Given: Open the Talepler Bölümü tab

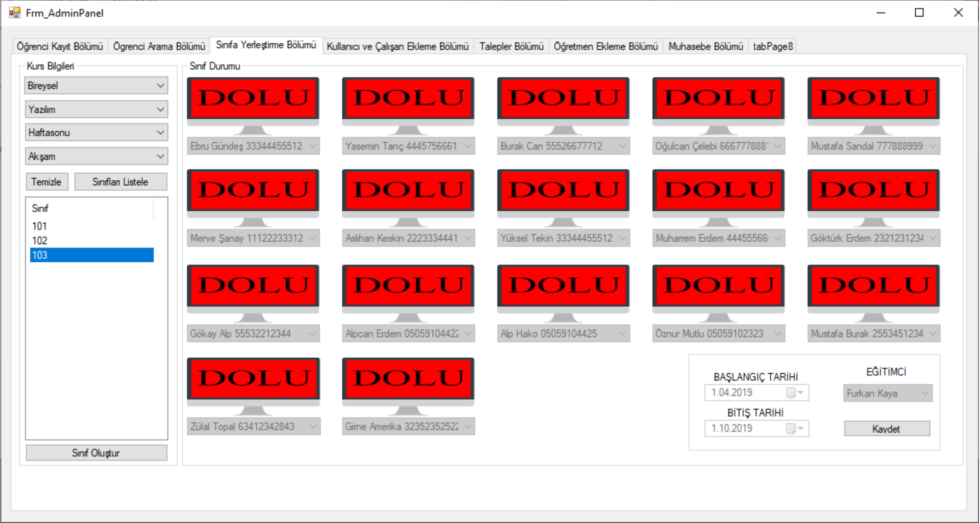Looking at the screenshot, I should (x=511, y=46).
